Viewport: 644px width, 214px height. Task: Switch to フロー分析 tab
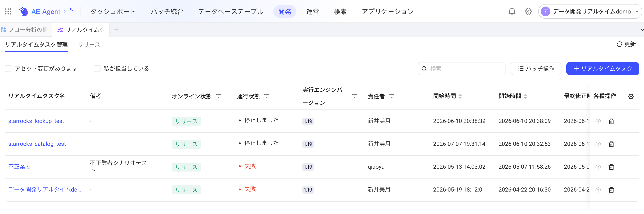(x=26, y=30)
